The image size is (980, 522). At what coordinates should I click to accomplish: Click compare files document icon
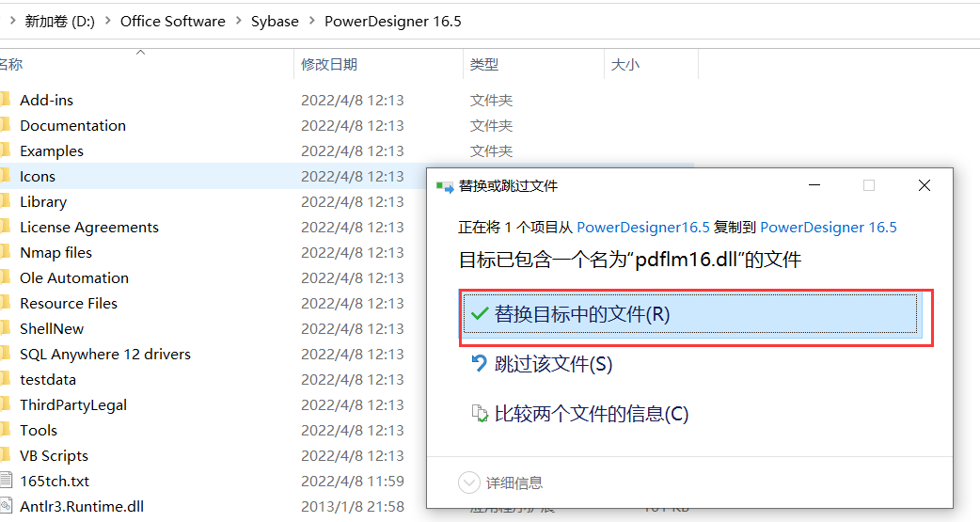(x=480, y=413)
